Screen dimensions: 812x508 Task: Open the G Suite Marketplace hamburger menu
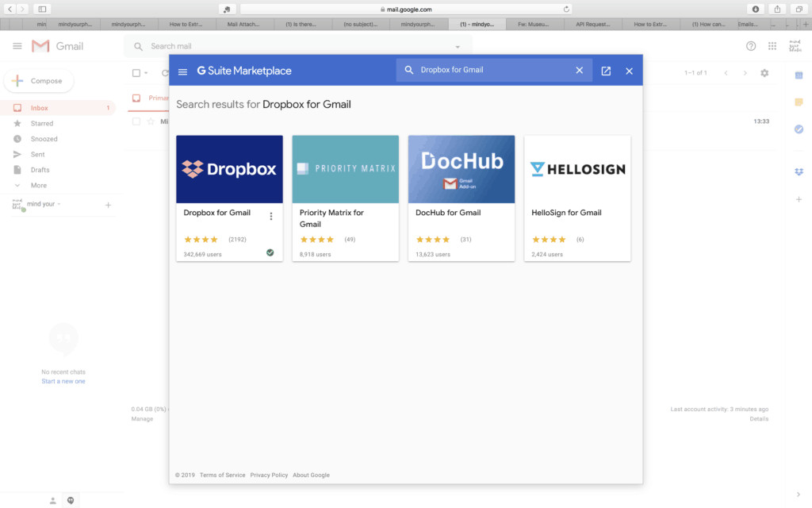[182, 71]
